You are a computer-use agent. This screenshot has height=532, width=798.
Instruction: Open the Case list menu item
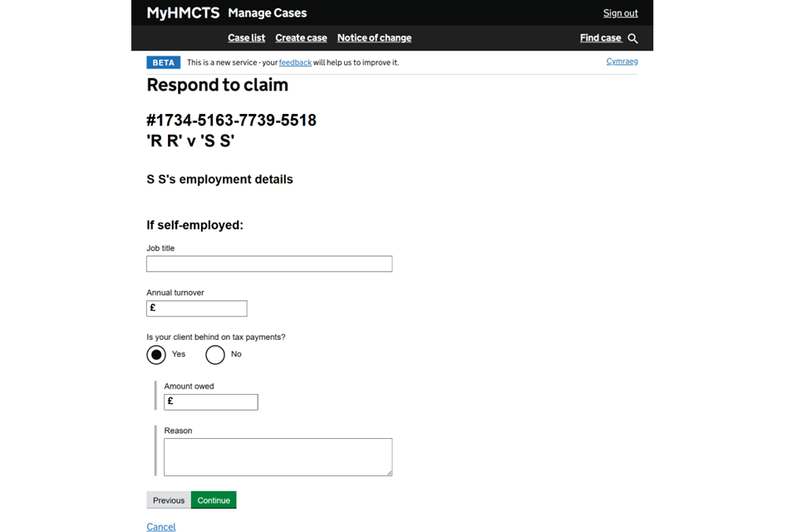click(x=246, y=38)
